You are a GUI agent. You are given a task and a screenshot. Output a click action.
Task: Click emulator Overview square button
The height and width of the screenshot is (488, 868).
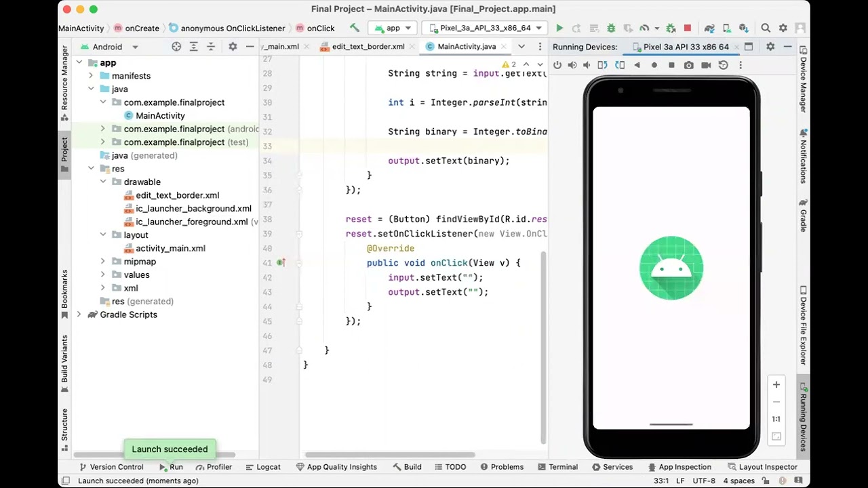pos(671,65)
